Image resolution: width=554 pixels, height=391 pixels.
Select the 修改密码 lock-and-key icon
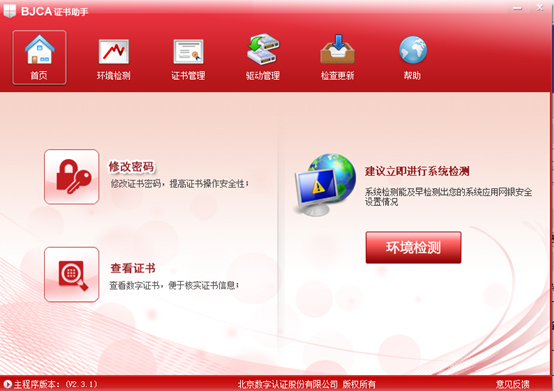pyautogui.click(x=72, y=177)
